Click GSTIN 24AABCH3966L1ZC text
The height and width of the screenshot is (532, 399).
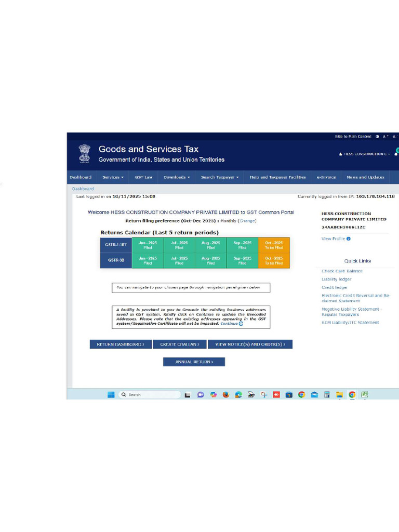[343, 228]
